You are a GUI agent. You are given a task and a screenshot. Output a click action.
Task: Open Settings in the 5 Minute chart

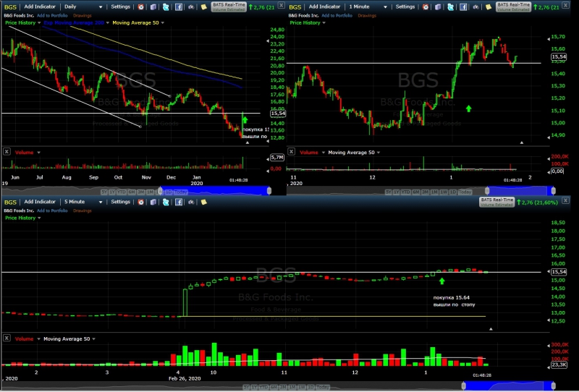(x=120, y=202)
